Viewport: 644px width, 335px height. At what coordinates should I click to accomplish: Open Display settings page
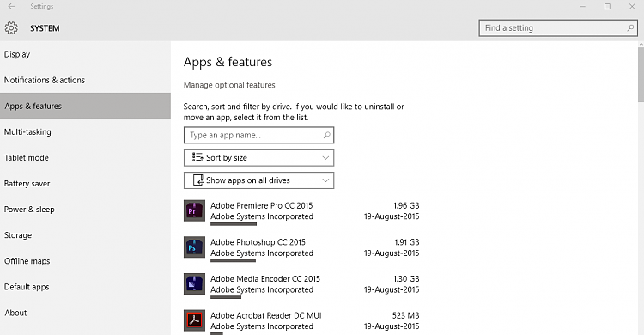coord(85,54)
